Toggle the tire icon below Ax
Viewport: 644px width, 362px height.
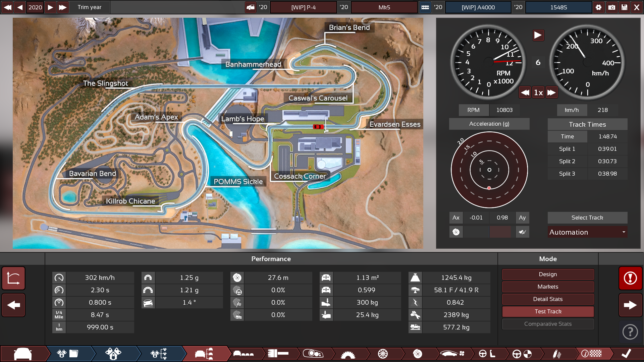(456, 232)
